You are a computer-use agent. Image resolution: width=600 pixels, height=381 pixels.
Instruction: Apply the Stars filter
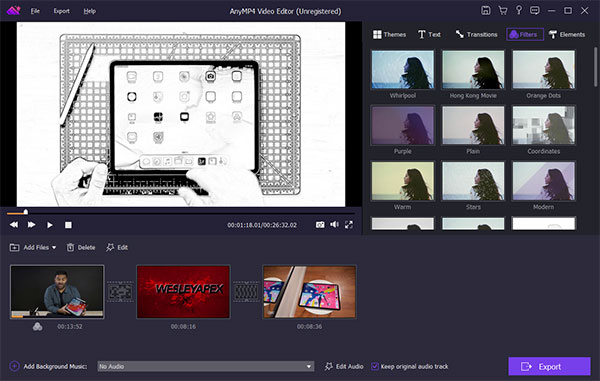coord(473,181)
